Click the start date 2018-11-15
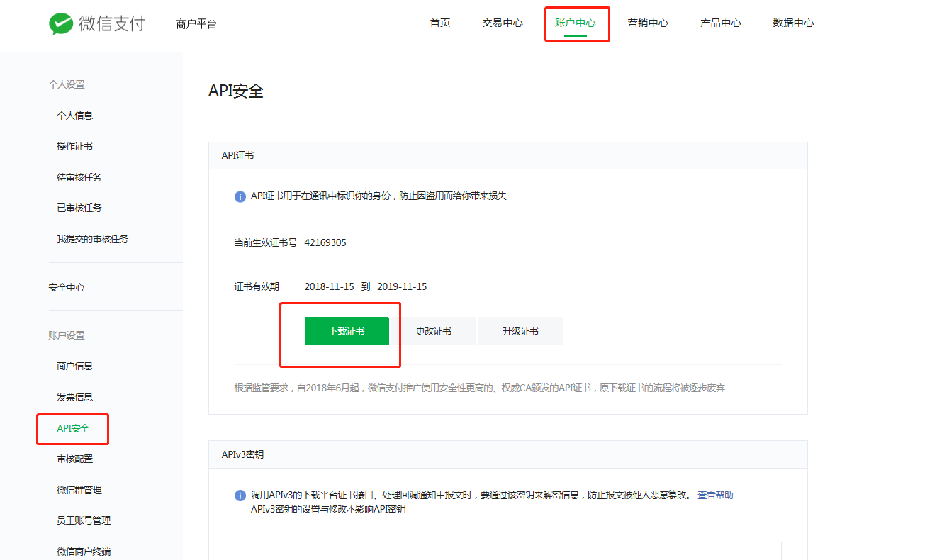The image size is (937, 560). 329,286
